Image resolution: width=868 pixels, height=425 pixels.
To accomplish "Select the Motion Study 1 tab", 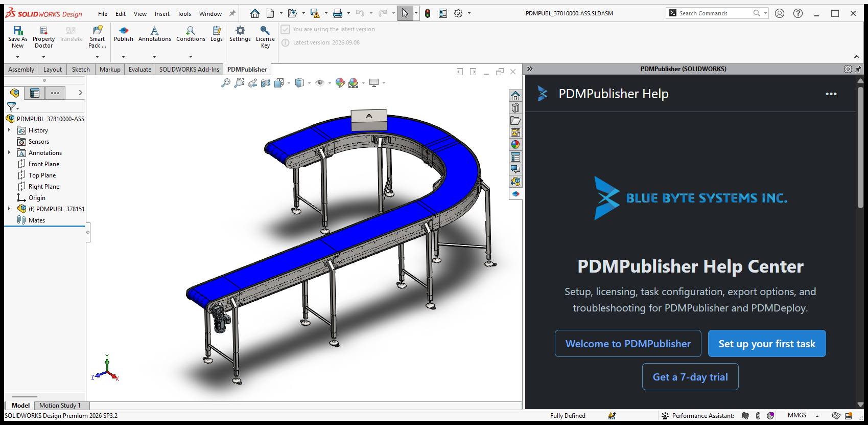I will [x=60, y=406].
